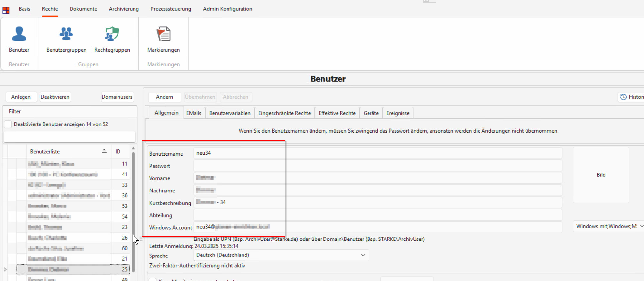Open the Markierungen document icon
Viewport: 644px width, 281px height.
163,34
